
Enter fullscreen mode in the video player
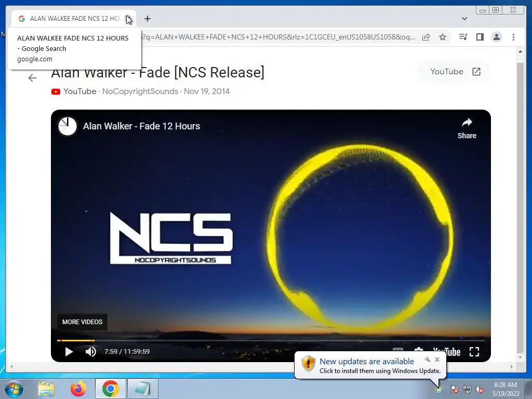click(x=474, y=352)
